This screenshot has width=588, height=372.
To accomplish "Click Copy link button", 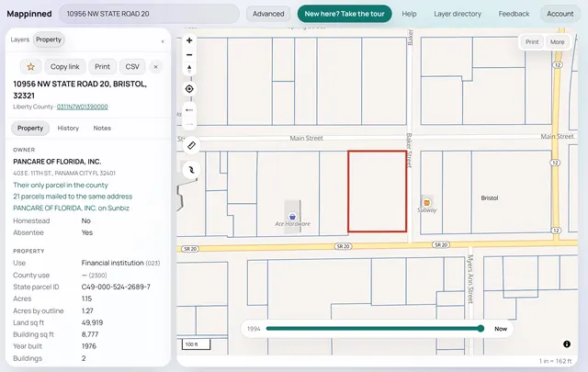I will pyautogui.click(x=65, y=67).
